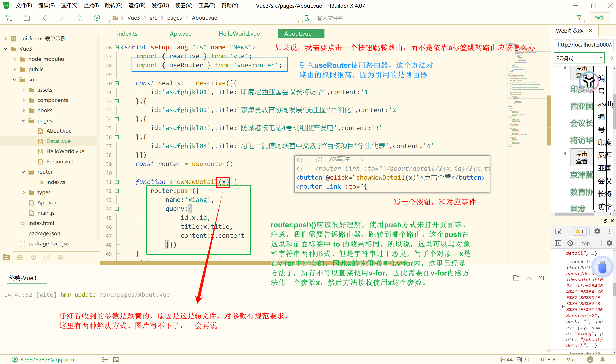This screenshot has width=616, height=364.
Task: Click the 输入文件名 search field
Action: (330, 18)
